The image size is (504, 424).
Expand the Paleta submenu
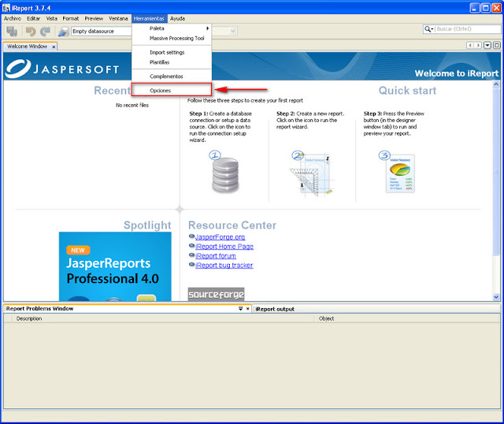pos(172,28)
